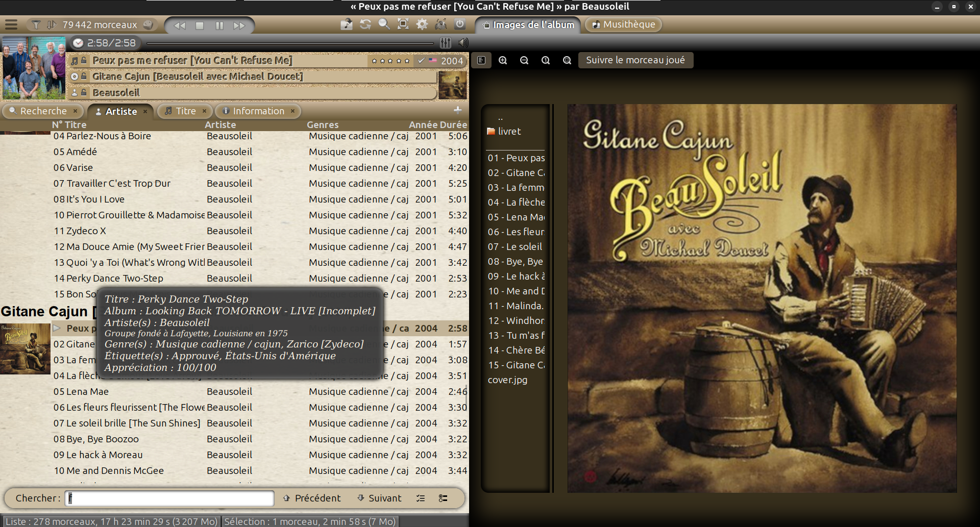Open settings gear icon
This screenshot has height=527, width=980.
tap(422, 24)
